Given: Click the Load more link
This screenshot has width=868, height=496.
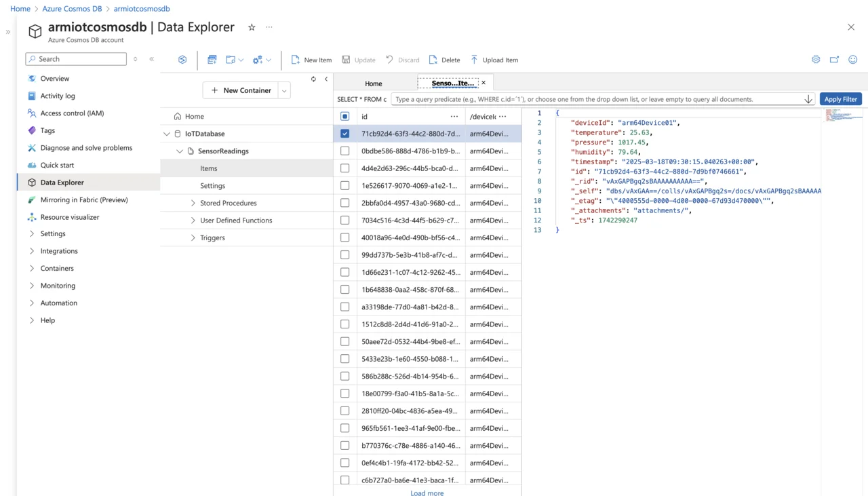Looking at the screenshot, I should (x=427, y=493).
